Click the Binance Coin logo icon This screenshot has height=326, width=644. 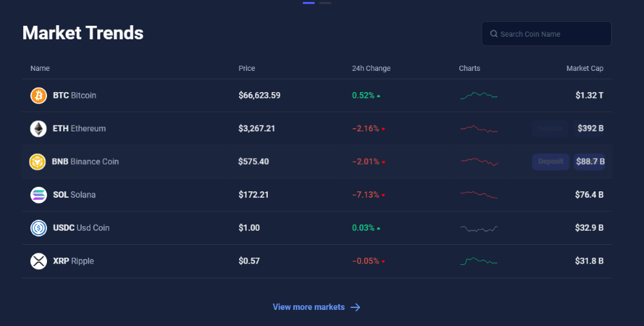(x=37, y=162)
